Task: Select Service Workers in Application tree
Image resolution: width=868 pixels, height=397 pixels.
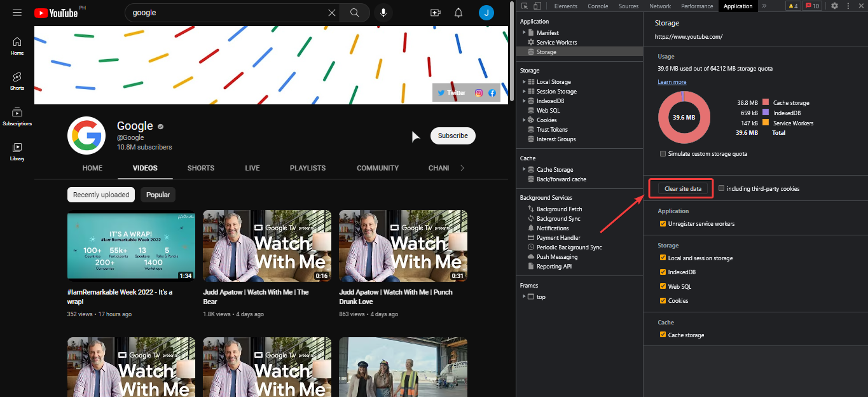Action: pyautogui.click(x=556, y=42)
